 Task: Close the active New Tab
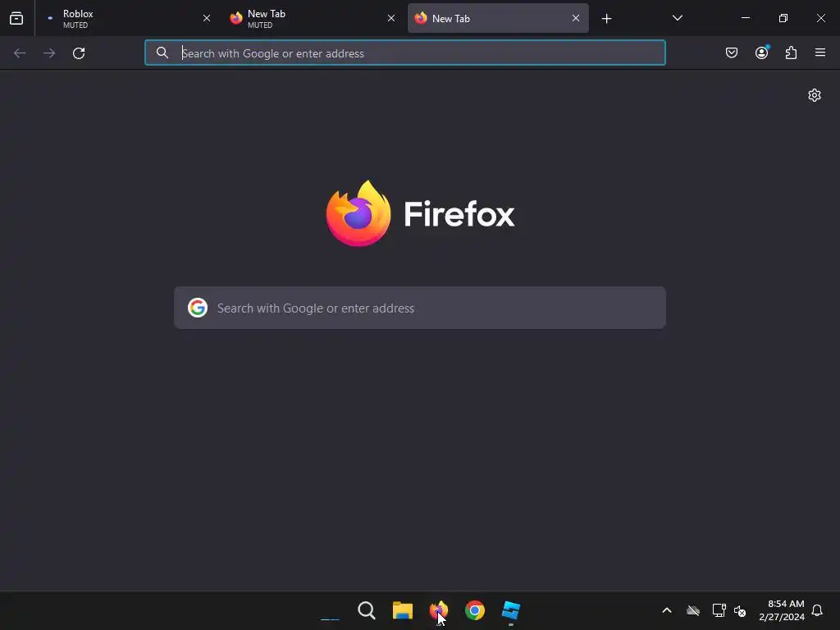(576, 18)
